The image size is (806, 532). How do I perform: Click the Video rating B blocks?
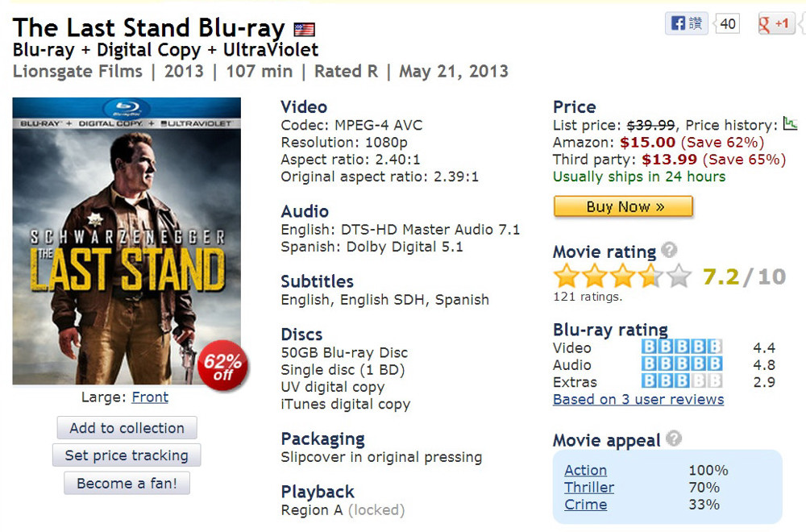tap(682, 347)
